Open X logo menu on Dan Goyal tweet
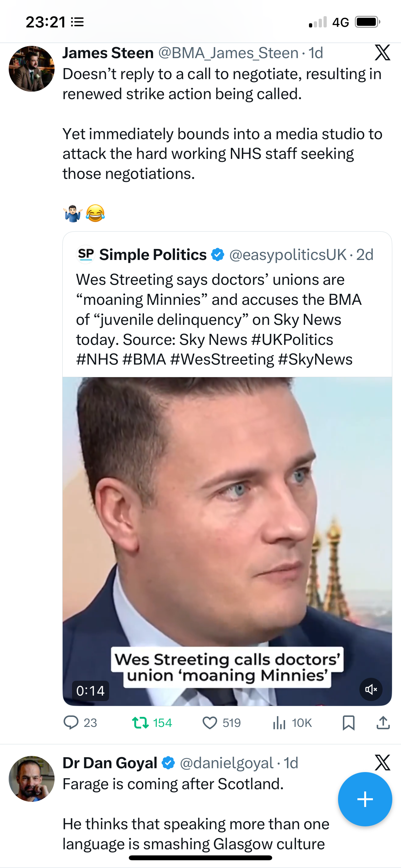This screenshot has width=401, height=868. (383, 763)
